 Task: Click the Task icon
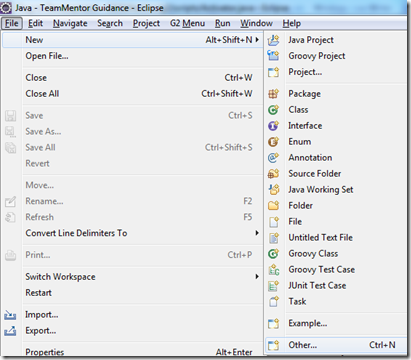pos(273,302)
